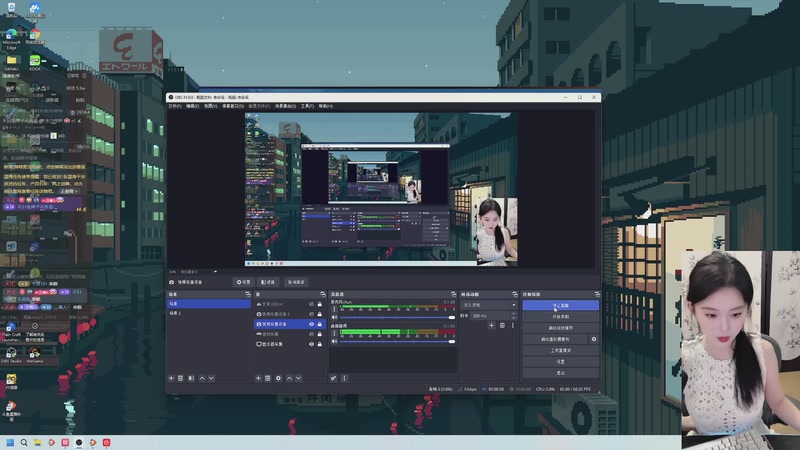800x450 pixels.
Task: Click Deactivate button in source toolbar
Action: [x=296, y=282]
